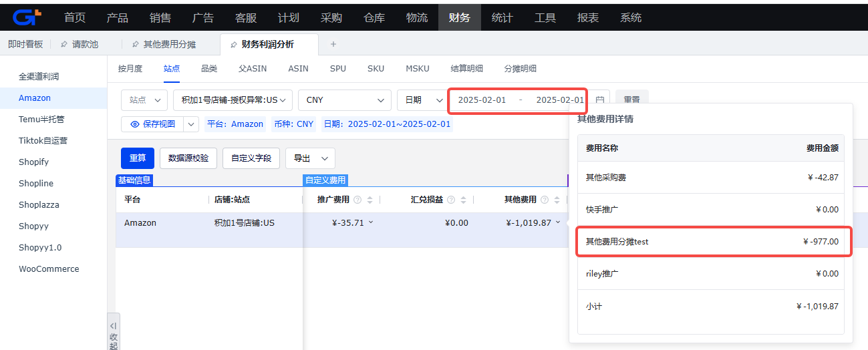The height and width of the screenshot is (350, 868).
Task: Switch to the 即时看板 tab
Action: click(25, 44)
